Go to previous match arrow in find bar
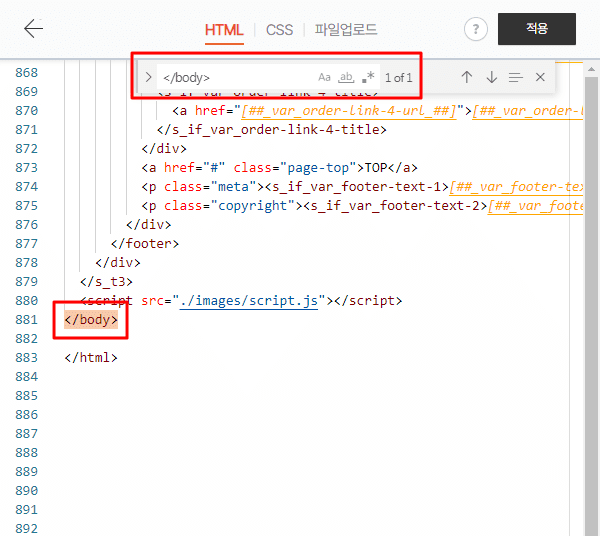Image resolution: width=600 pixels, height=536 pixels. pos(466,77)
